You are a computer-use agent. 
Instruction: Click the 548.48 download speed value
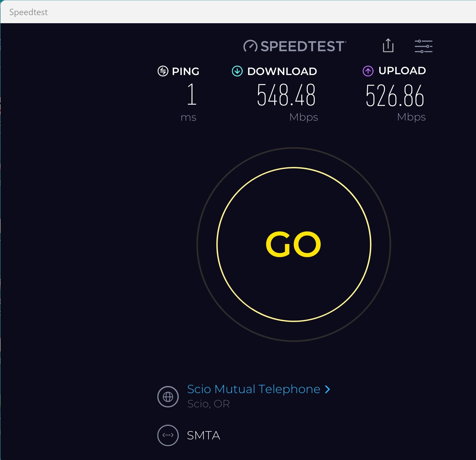pos(286,95)
